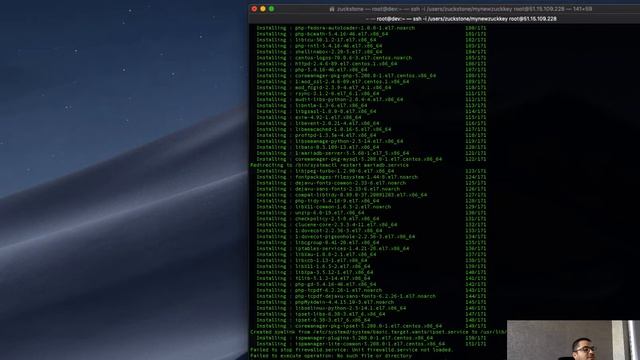Click the 'Created symlink from /etc/systemd' line

[x=378, y=332]
